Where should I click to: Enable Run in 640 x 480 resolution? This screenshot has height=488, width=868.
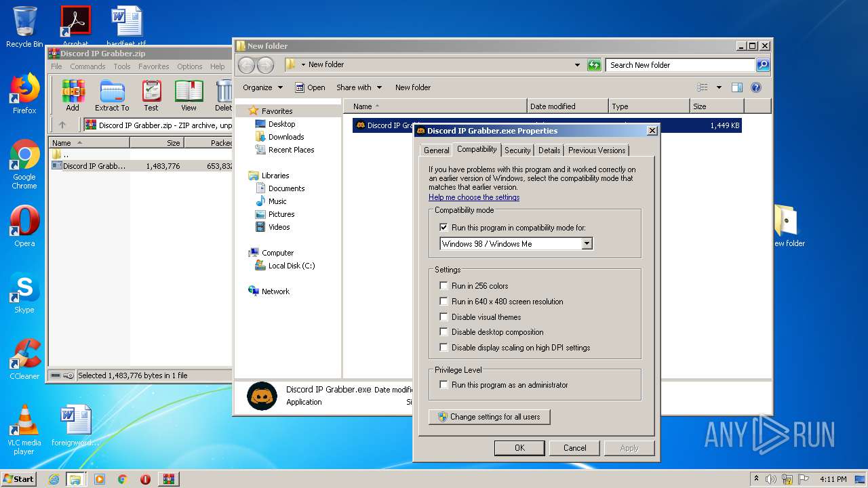tap(444, 302)
